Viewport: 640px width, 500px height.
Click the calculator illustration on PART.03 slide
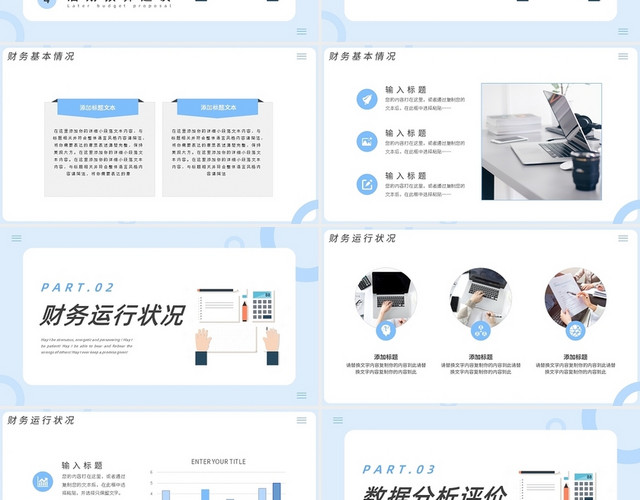click(584, 487)
